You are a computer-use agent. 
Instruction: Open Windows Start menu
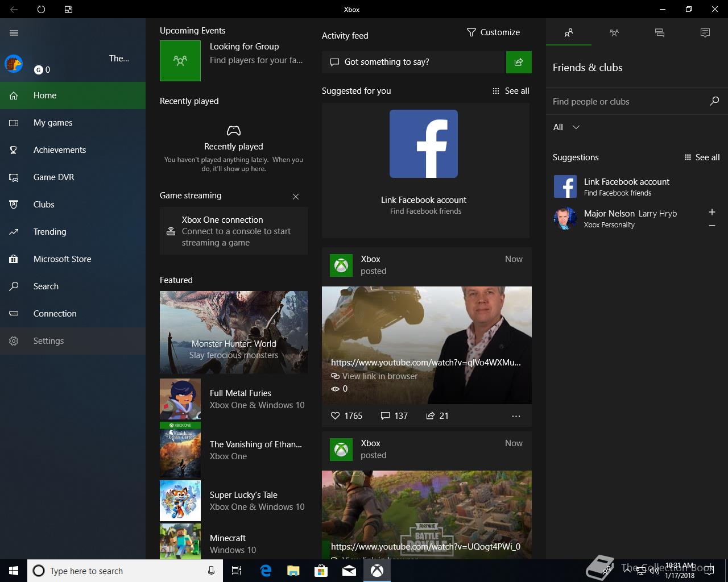[x=14, y=571]
